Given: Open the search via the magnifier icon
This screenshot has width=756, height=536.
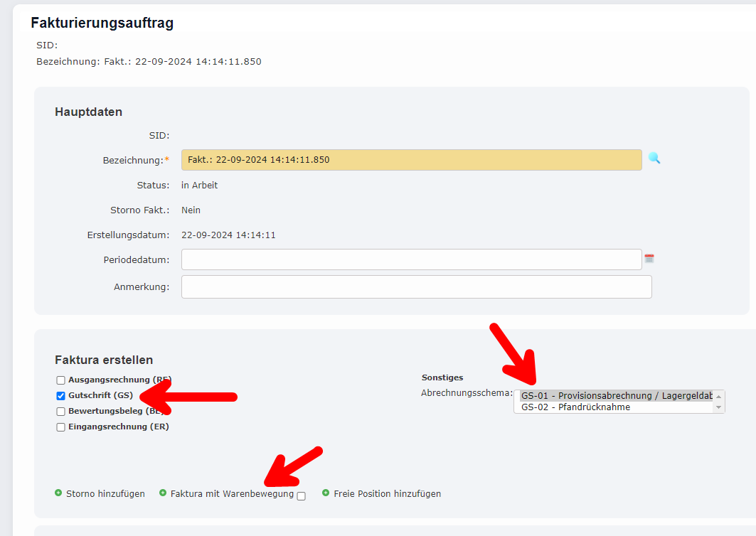Looking at the screenshot, I should 654,159.
